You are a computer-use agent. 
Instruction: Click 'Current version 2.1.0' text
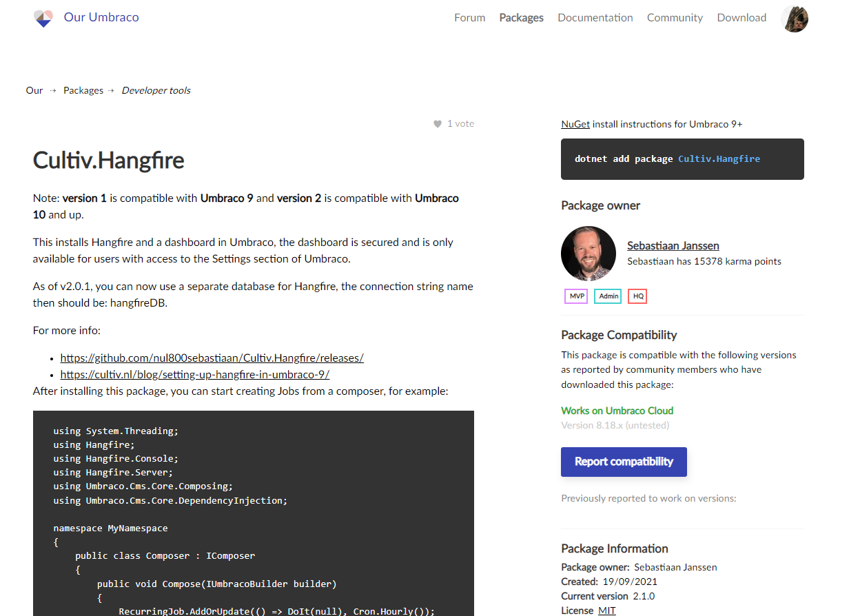[608, 596]
